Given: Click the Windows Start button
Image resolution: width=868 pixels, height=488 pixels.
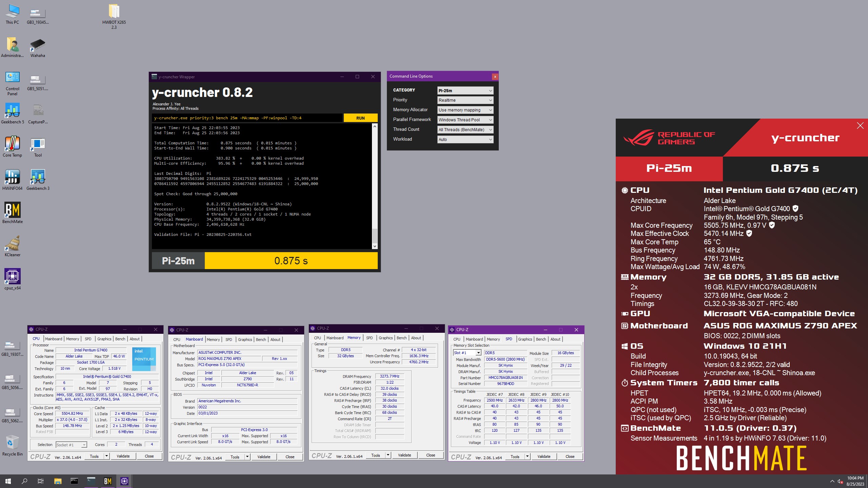Looking at the screenshot, I should click(8, 481).
